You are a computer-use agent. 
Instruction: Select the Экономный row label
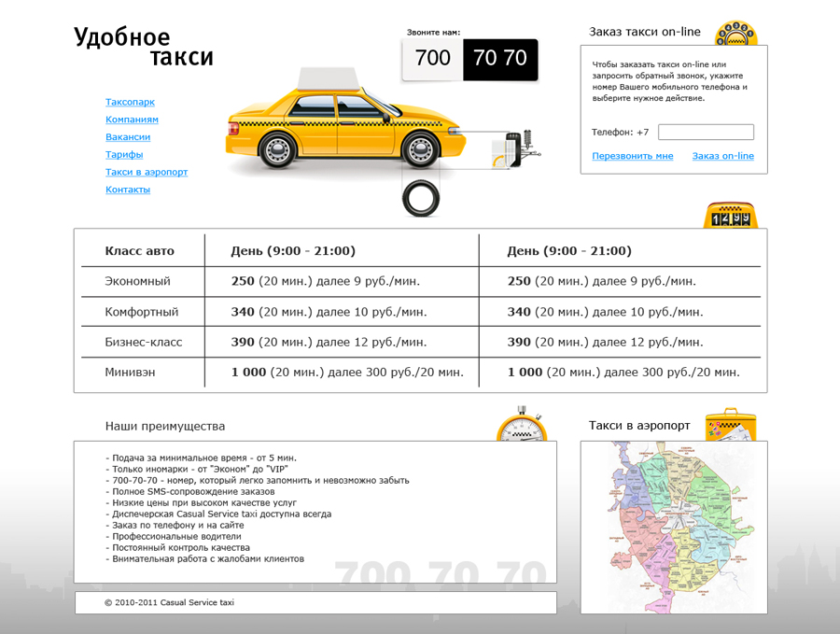point(138,281)
